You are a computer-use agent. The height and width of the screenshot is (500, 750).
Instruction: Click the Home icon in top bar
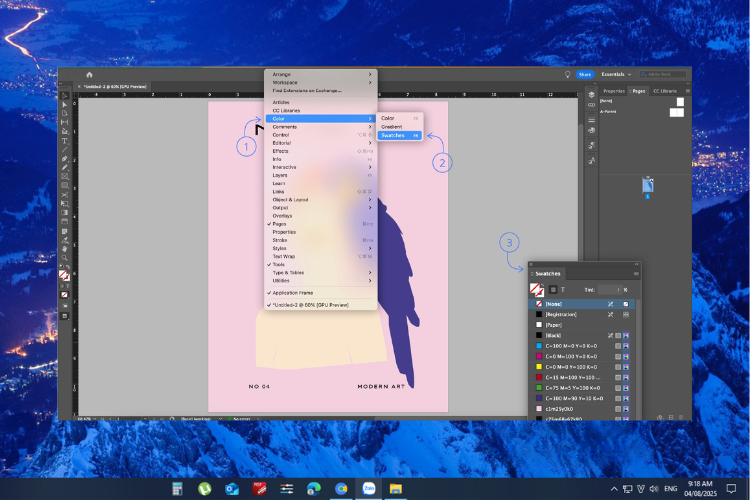[x=89, y=75]
